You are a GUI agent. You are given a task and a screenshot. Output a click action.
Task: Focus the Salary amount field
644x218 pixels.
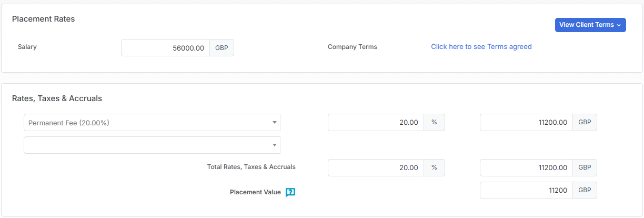pos(165,47)
